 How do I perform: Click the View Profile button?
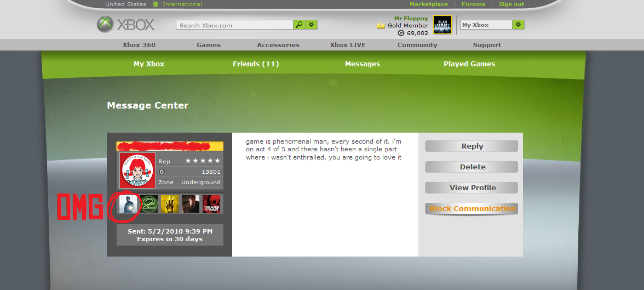[x=472, y=187]
